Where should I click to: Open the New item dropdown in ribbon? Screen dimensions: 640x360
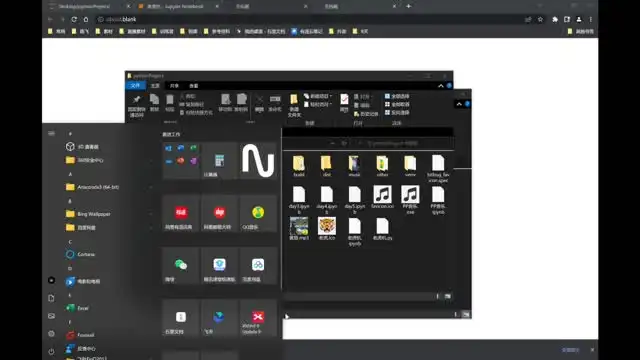coord(318,96)
